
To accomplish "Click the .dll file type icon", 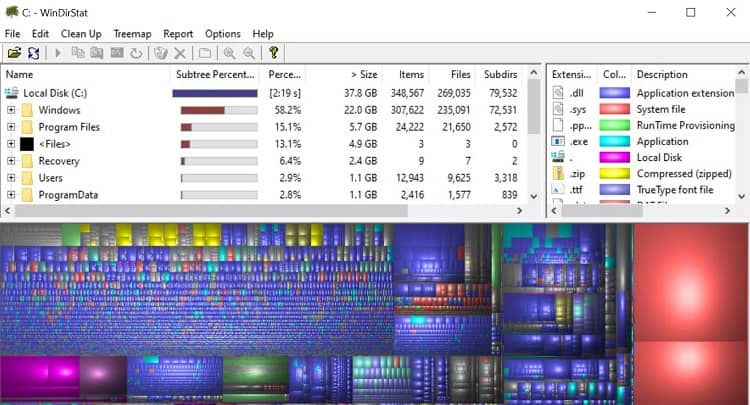I will tap(558, 92).
